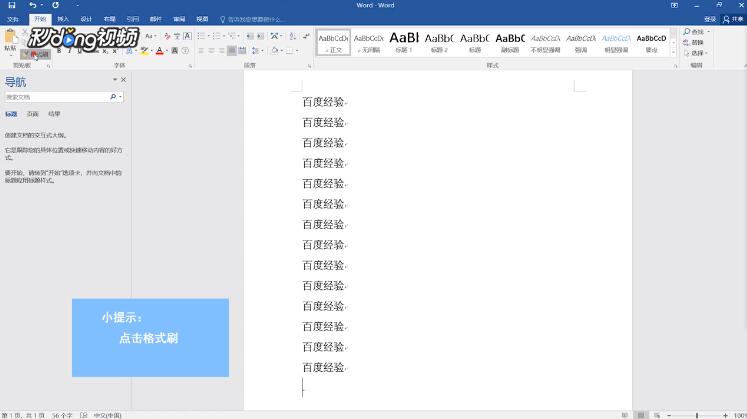This screenshot has width=747, height=419.
Task: Open the 文件 tab
Action: [x=13, y=19]
